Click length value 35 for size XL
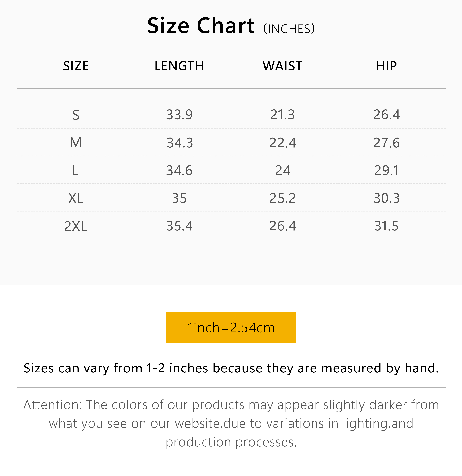This screenshot has width=462, height=476. pos(179,198)
